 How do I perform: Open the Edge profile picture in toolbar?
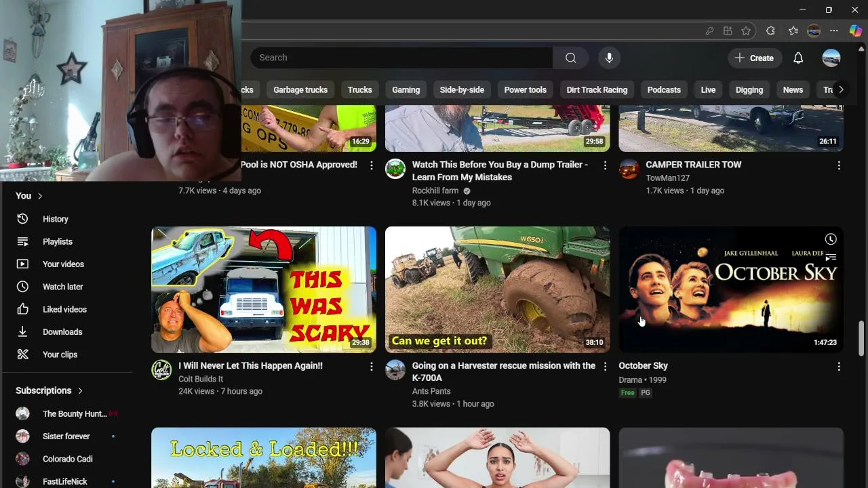click(x=814, y=30)
